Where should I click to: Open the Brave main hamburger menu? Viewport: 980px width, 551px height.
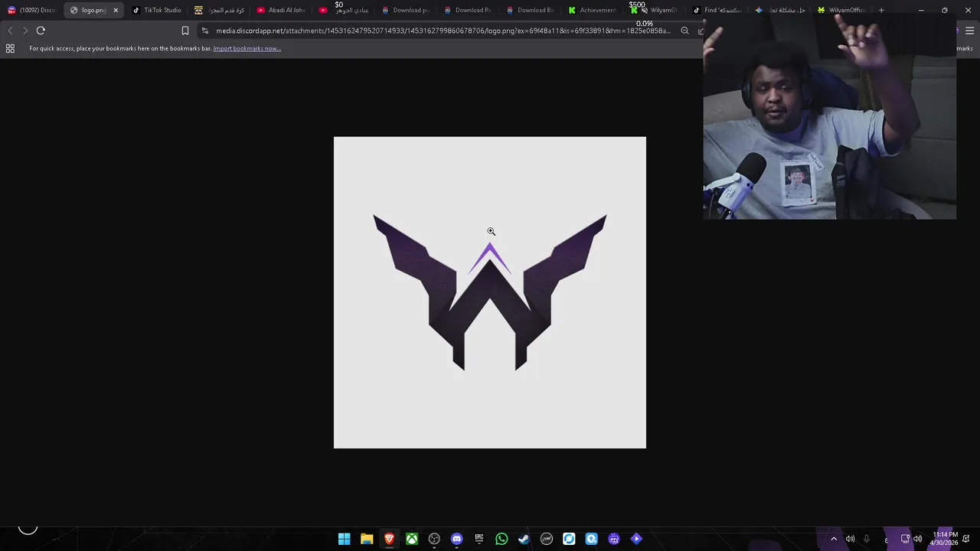[969, 31]
